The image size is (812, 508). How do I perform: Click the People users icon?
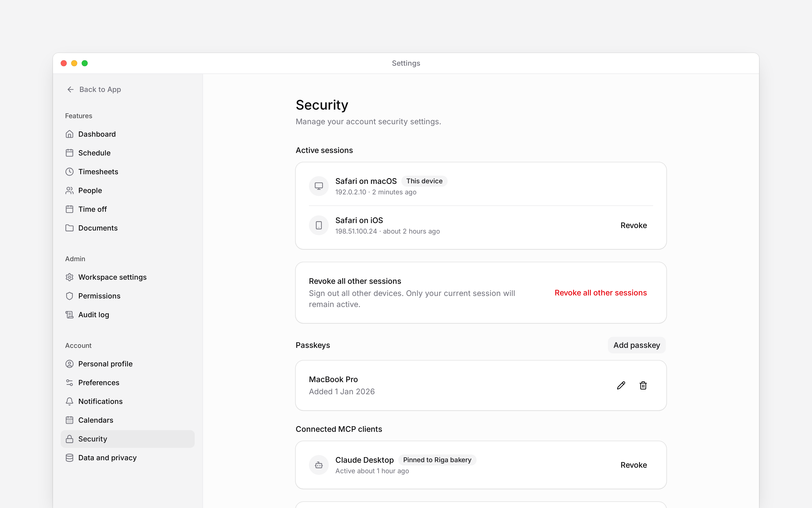(x=70, y=190)
